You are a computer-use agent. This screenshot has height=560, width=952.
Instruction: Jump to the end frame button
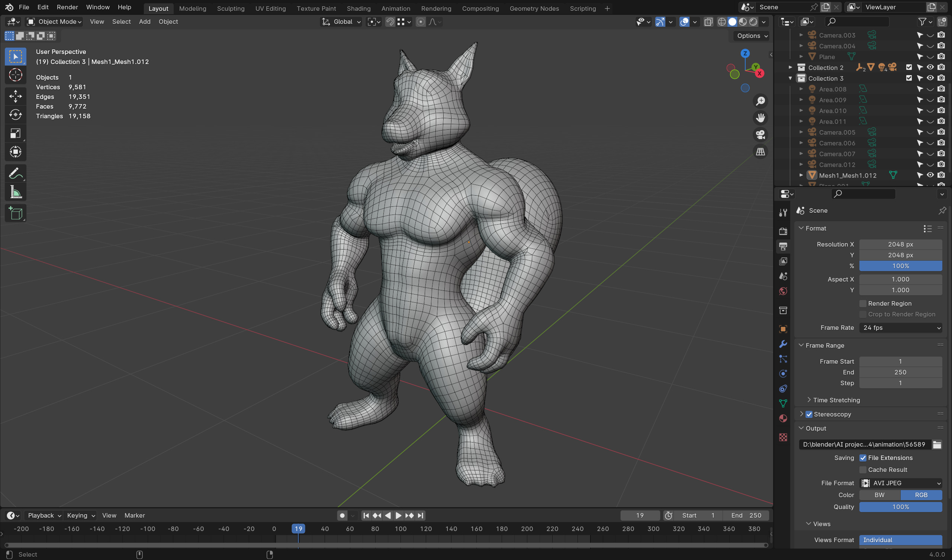tap(420, 515)
